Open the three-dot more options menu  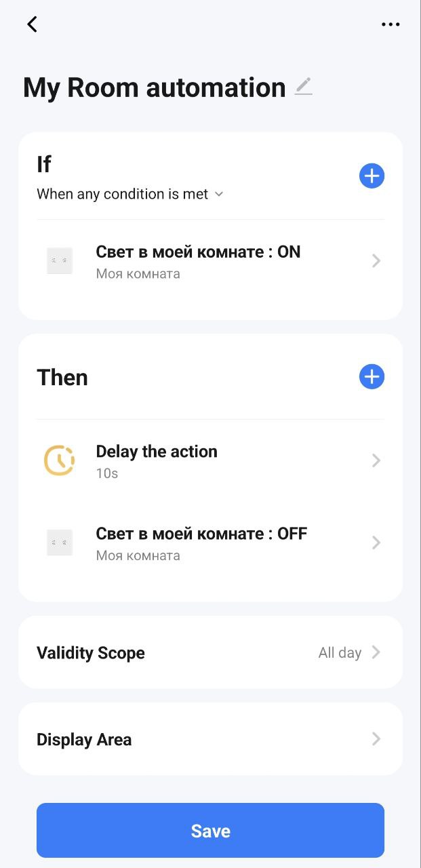point(390,24)
